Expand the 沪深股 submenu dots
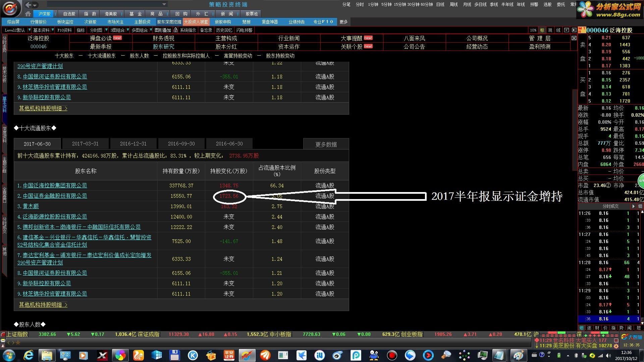 point(55,14)
